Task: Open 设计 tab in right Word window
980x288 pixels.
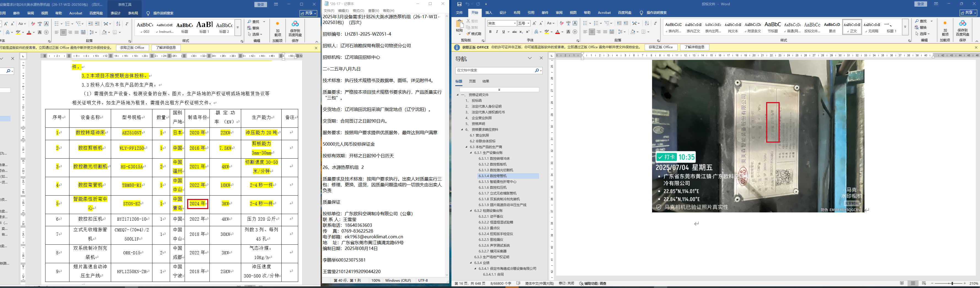Action: 503,13
